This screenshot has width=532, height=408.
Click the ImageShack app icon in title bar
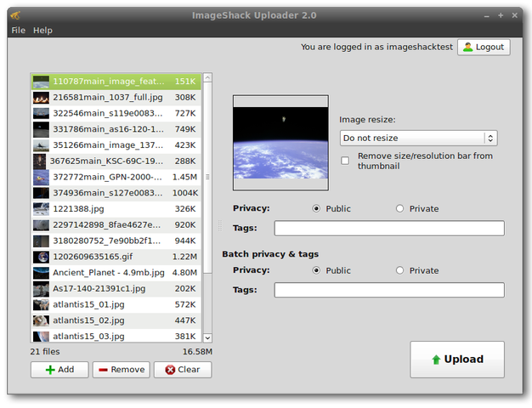15,15
